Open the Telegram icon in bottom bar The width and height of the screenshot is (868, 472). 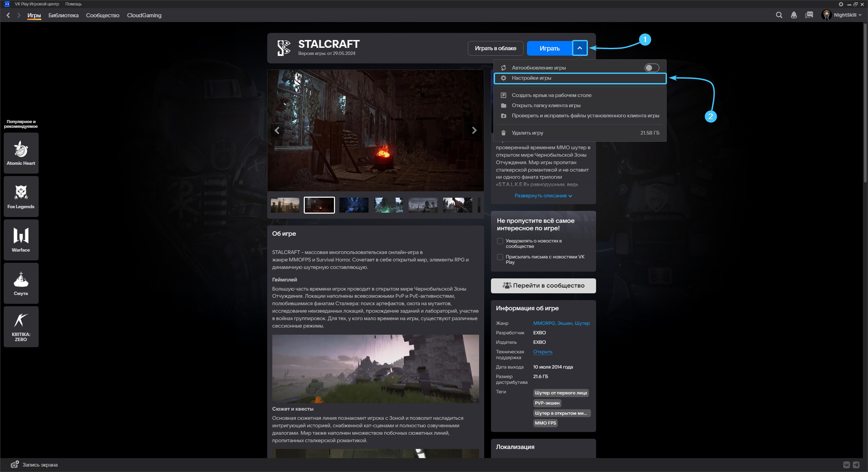pos(856,465)
